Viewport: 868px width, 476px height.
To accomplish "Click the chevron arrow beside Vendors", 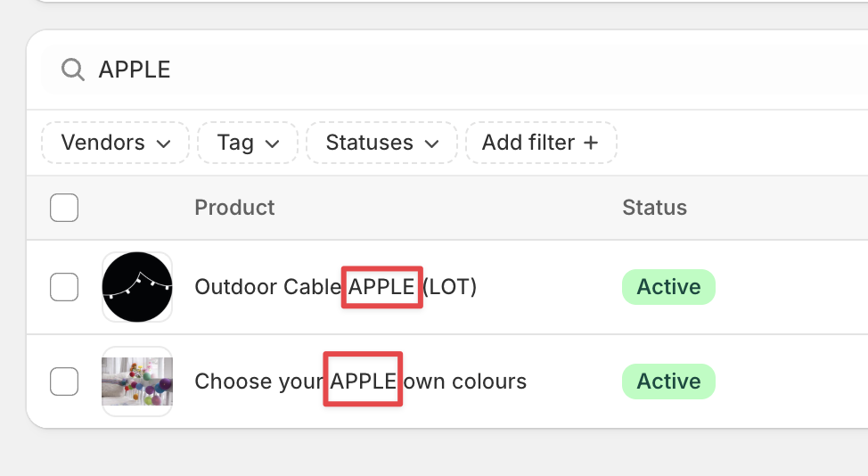I will click(164, 144).
